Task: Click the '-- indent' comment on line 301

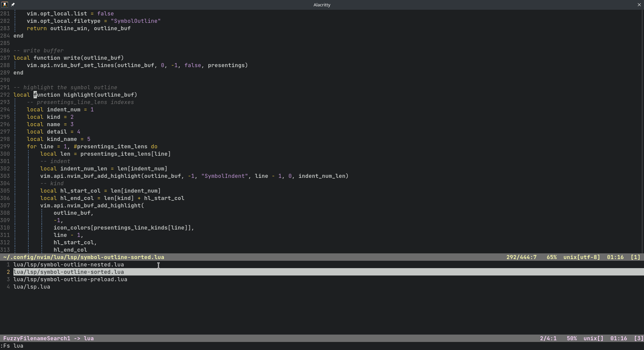Action: tap(55, 161)
